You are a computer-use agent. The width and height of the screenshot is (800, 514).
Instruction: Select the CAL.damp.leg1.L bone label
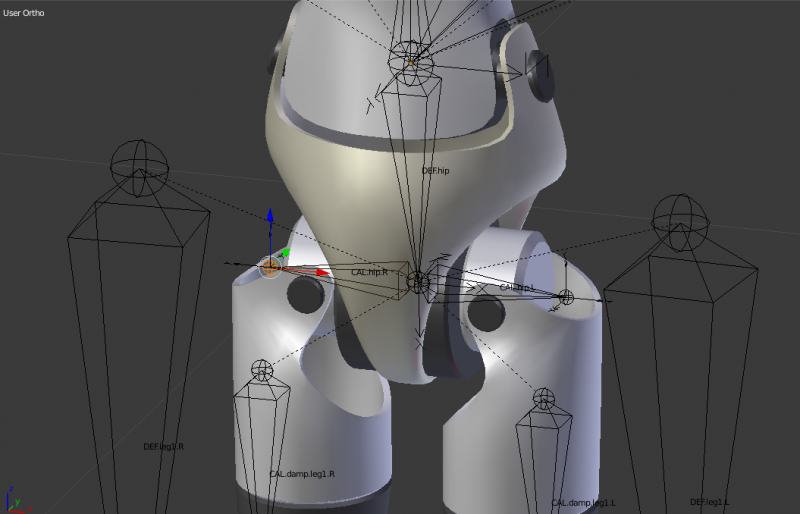(584, 503)
